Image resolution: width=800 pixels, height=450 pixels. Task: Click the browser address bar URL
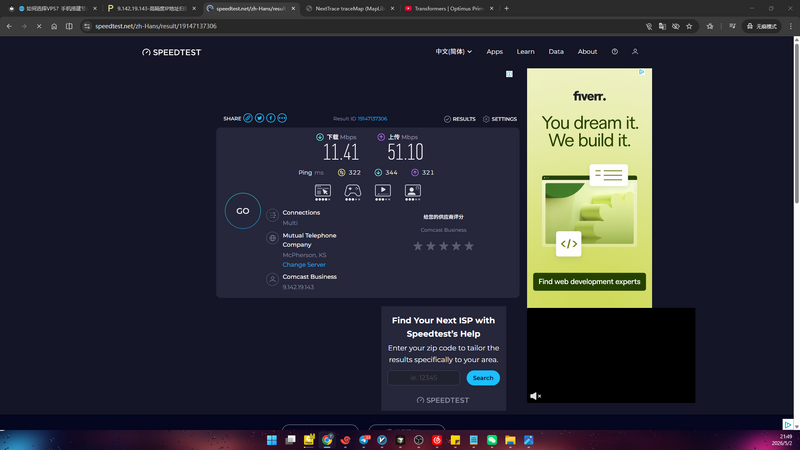click(156, 26)
